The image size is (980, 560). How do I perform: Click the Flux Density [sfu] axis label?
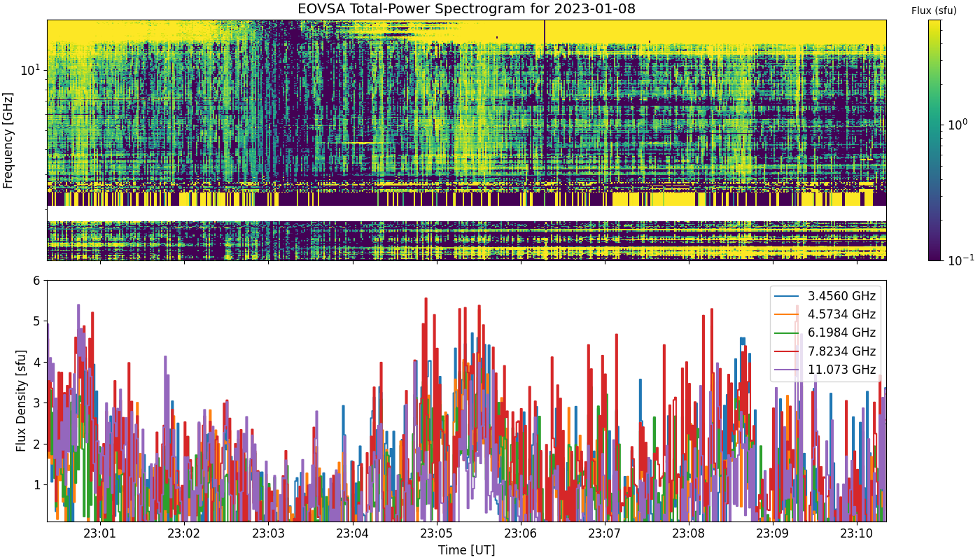pyautogui.click(x=22, y=400)
